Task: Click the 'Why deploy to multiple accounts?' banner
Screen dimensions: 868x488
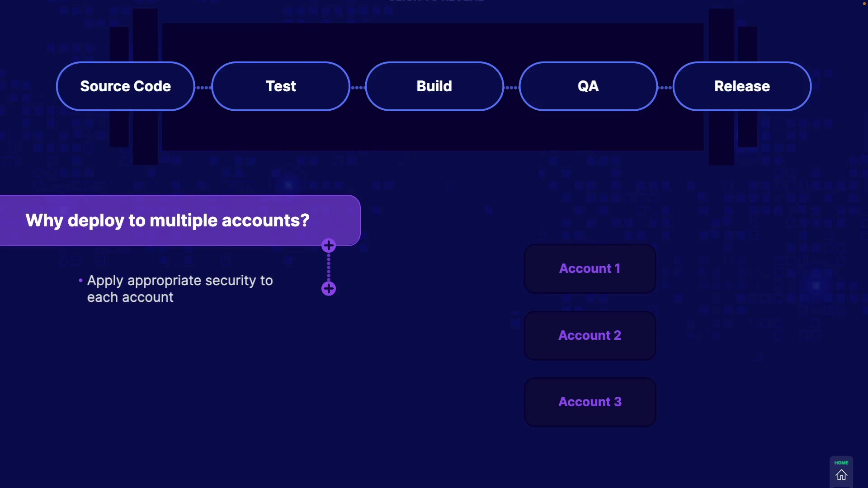Action: 167,221
